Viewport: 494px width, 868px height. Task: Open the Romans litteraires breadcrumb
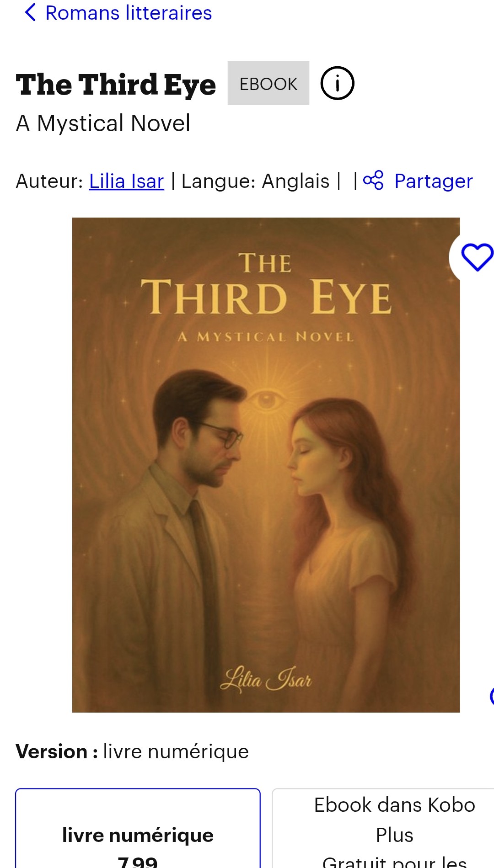129,13
